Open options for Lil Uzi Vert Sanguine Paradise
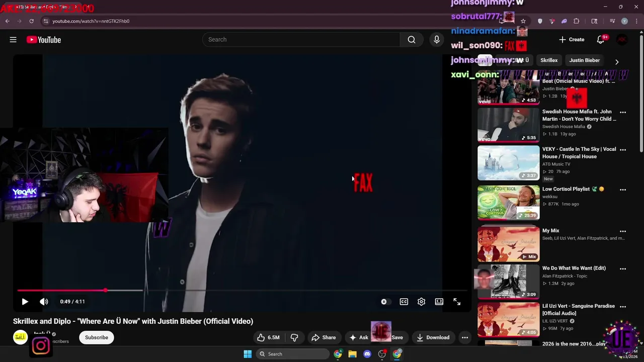This screenshot has width=644, height=362. pos(623,307)
